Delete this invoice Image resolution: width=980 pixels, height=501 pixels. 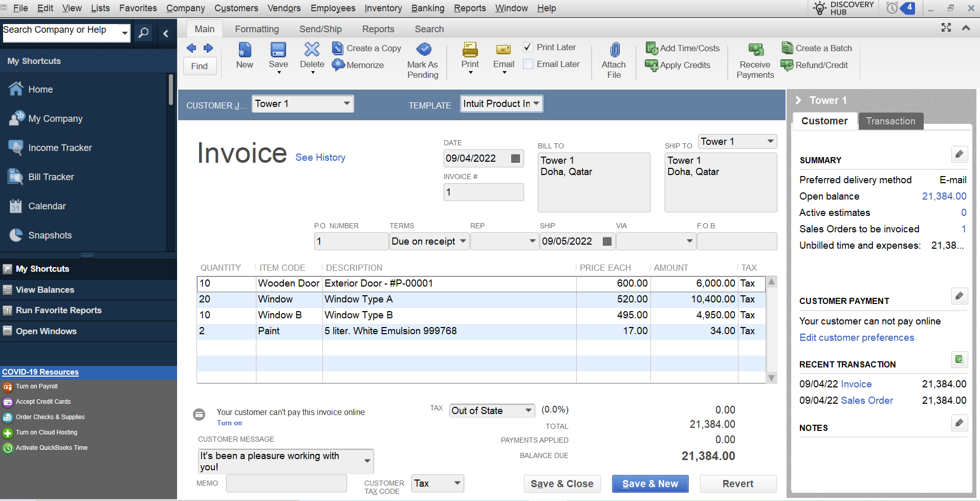312,55
